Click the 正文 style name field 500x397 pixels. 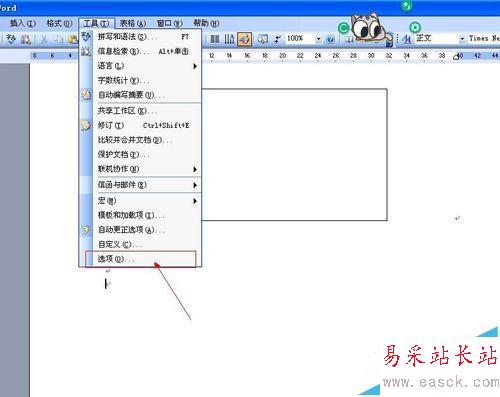click(x=436, y=39)
